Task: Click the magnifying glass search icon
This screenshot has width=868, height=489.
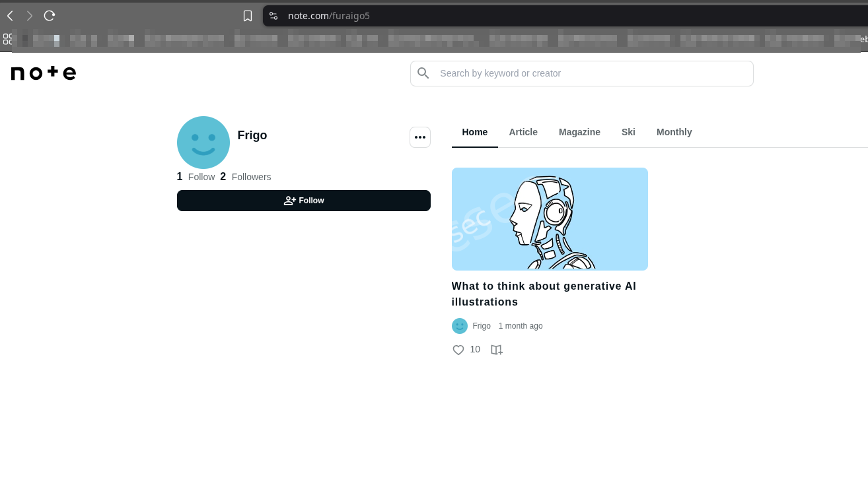Action: point(423,73)
